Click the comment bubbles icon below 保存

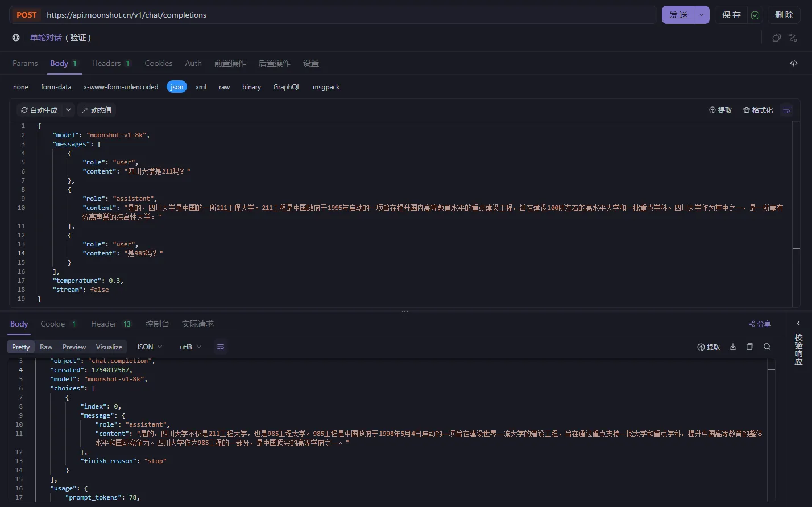tap(776, 38)
